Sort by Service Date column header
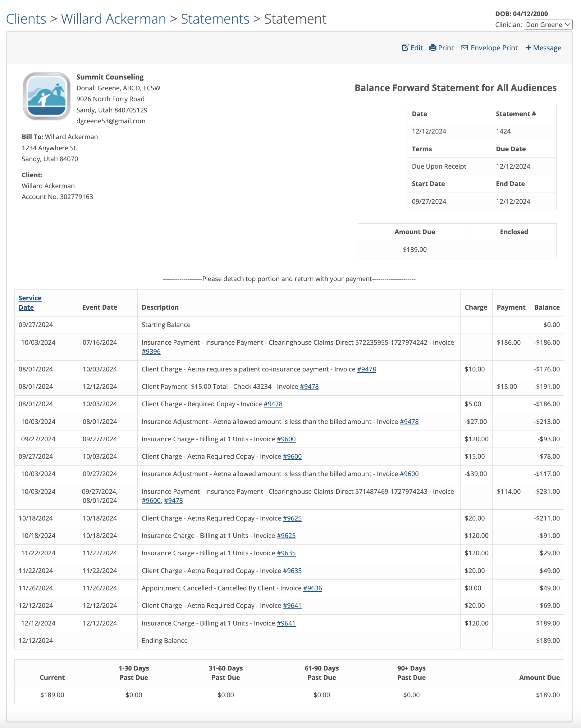This screenshot has height=728, width=581. [30, 303]
